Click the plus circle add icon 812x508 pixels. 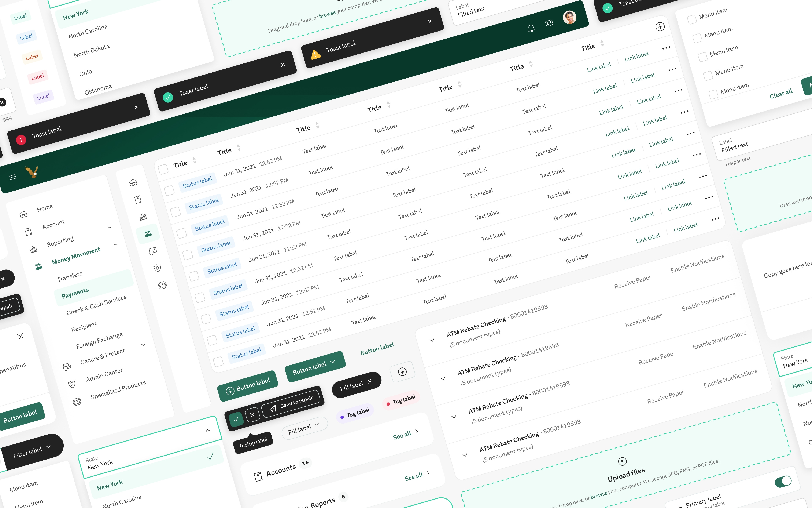pos(660,27)
